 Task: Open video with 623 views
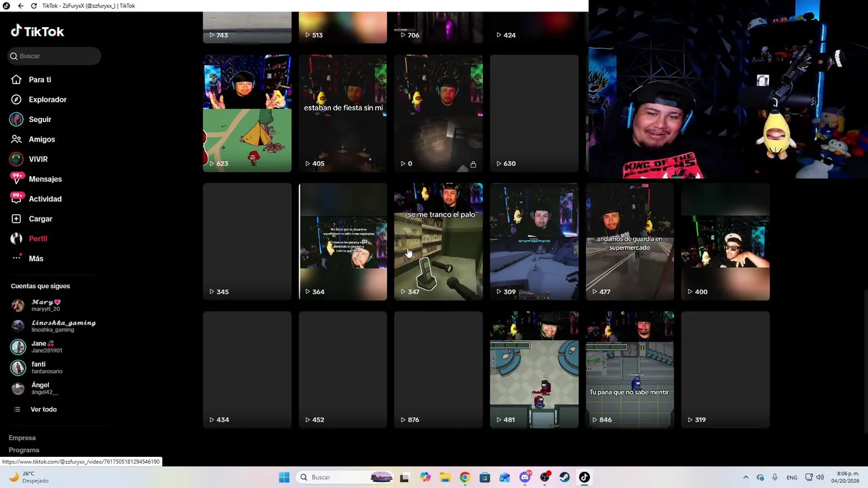coord(247,113)
